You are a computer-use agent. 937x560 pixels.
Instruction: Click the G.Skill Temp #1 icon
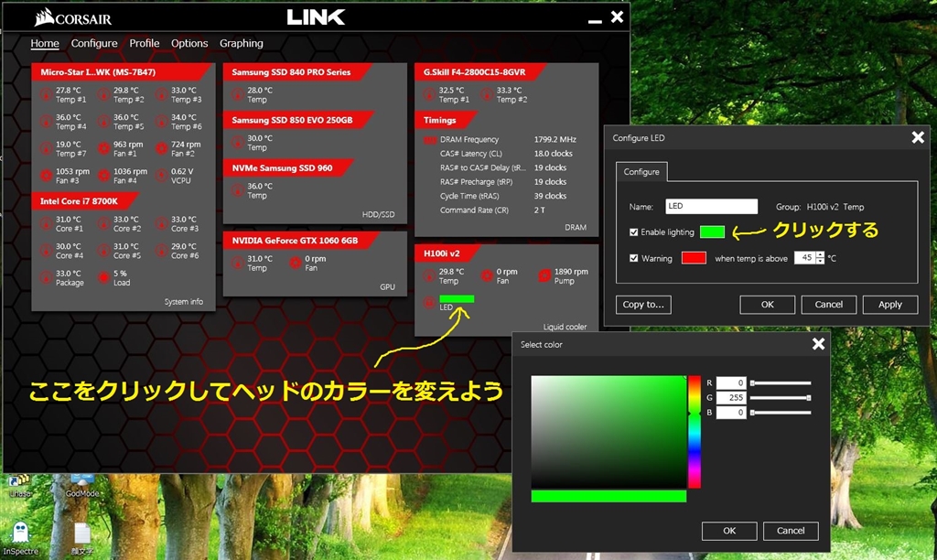[429, 94]
